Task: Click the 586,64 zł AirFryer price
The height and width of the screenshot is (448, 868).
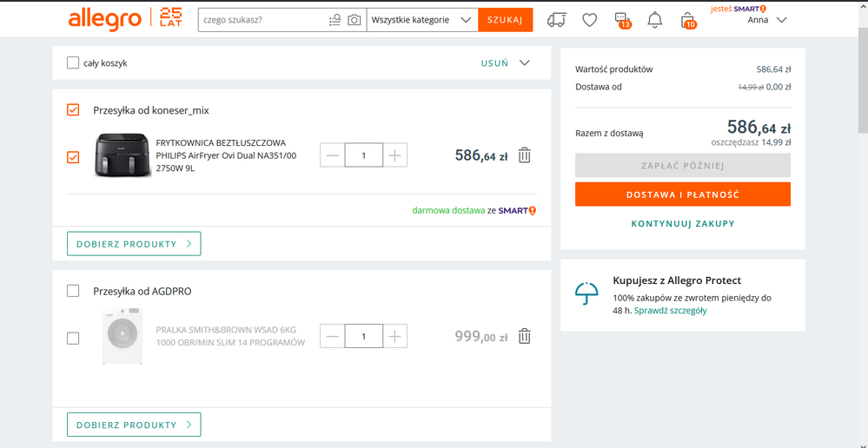Action: [481, 155]
